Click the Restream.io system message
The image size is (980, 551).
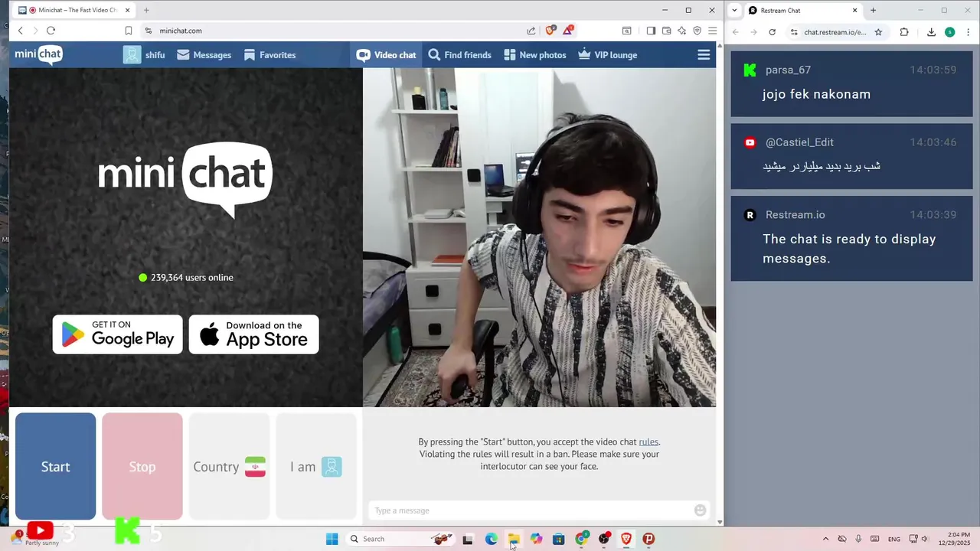[x=851, y=238]
